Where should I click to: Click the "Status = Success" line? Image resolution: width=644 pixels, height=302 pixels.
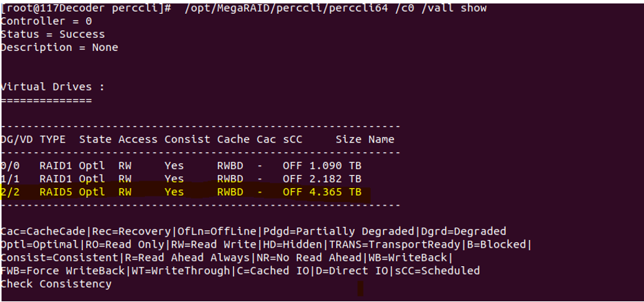(x=52, y=34)
